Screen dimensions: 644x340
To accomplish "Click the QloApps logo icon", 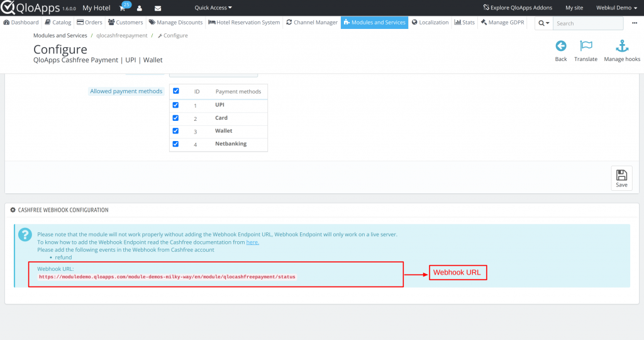I will click(x=8, y=7).
